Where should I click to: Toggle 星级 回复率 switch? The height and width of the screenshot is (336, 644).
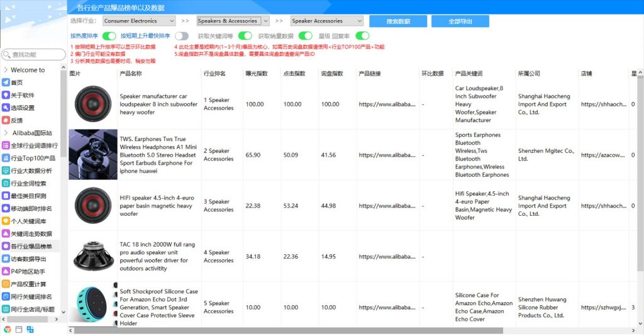(362, 36)
